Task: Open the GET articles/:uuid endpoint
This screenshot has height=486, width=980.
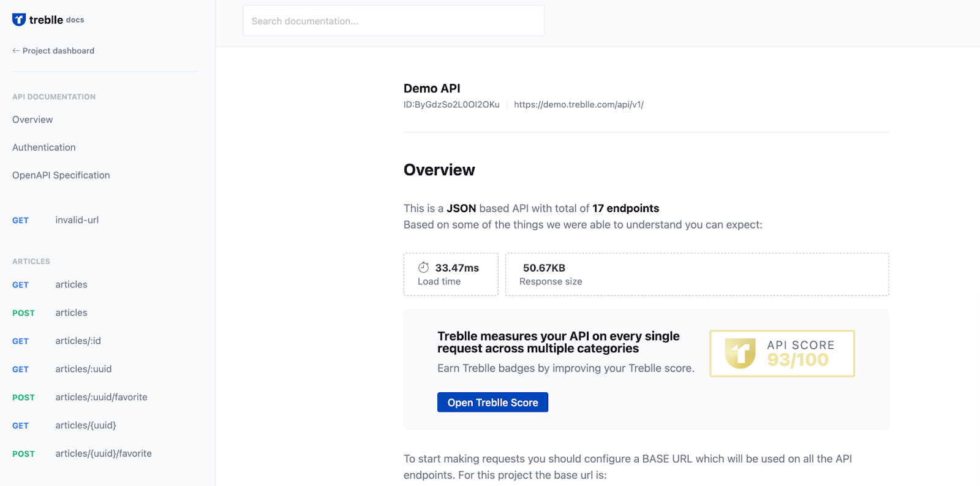Action: (x=62, y=369)
